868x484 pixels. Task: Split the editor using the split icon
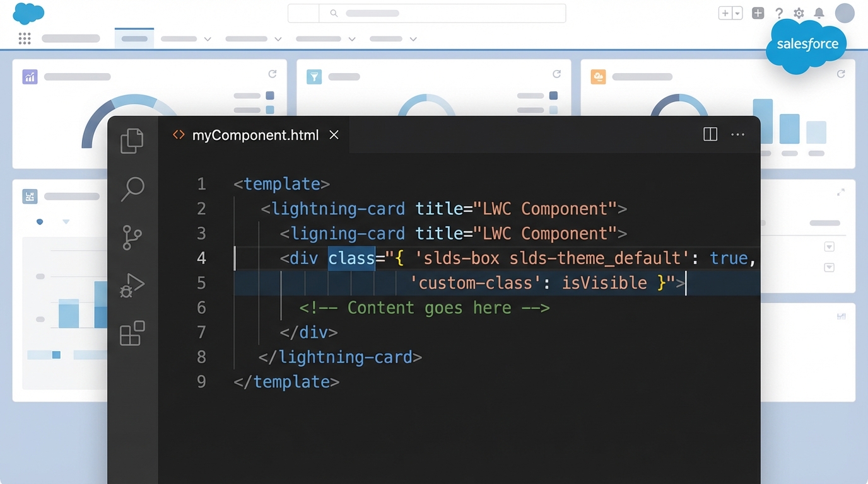pyautogui.click(x=710, y=134)
